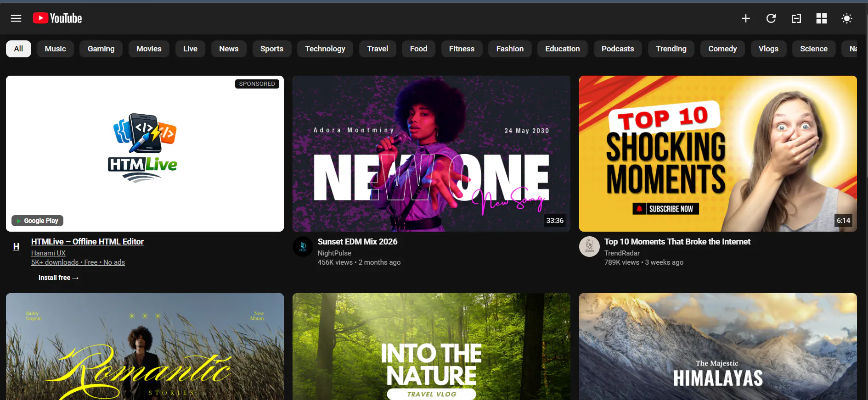Select the All category chip
Image resolution: width=868 pixels, height=400 pixels.
pos(18,49)
